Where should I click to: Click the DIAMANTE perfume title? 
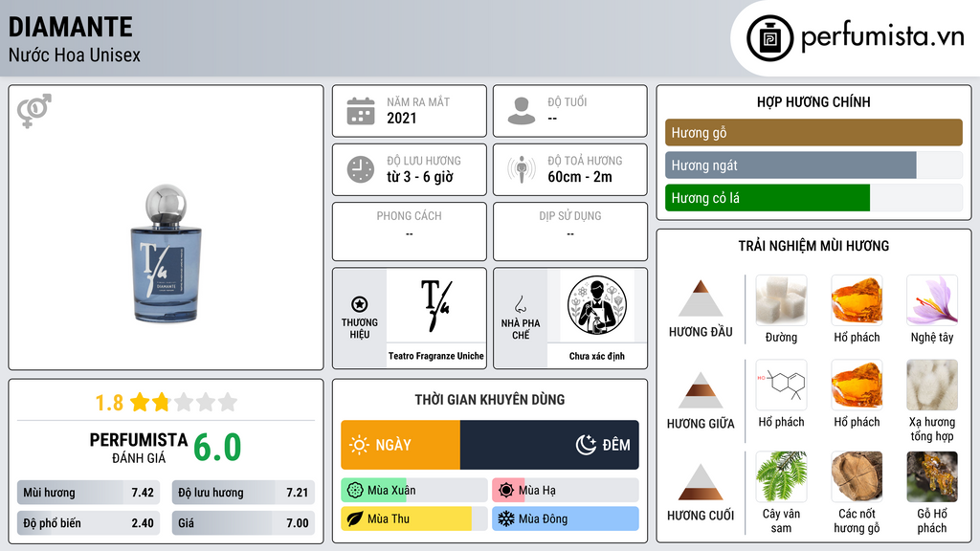(x=71, y=28)
